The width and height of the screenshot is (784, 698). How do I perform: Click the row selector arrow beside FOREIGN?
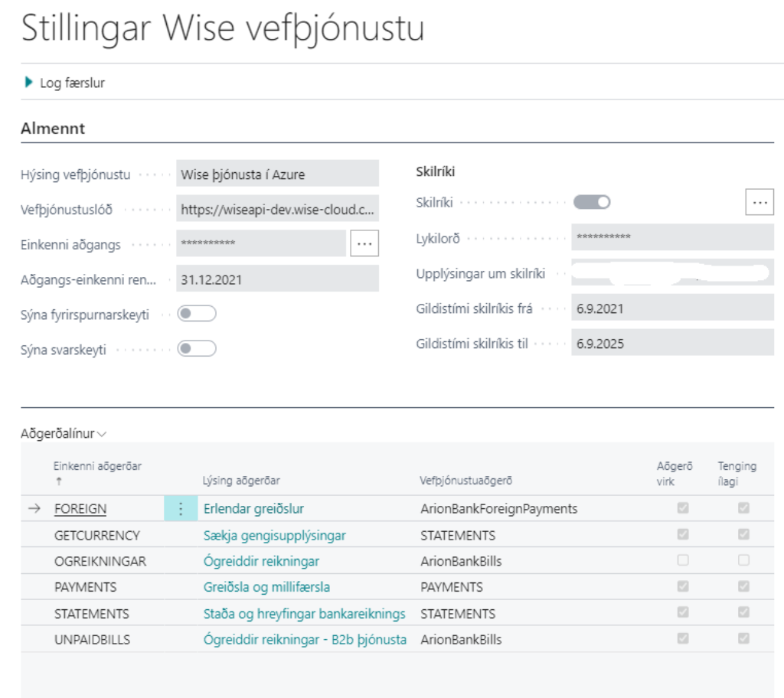pyautogui.click(x=34, y=509)
